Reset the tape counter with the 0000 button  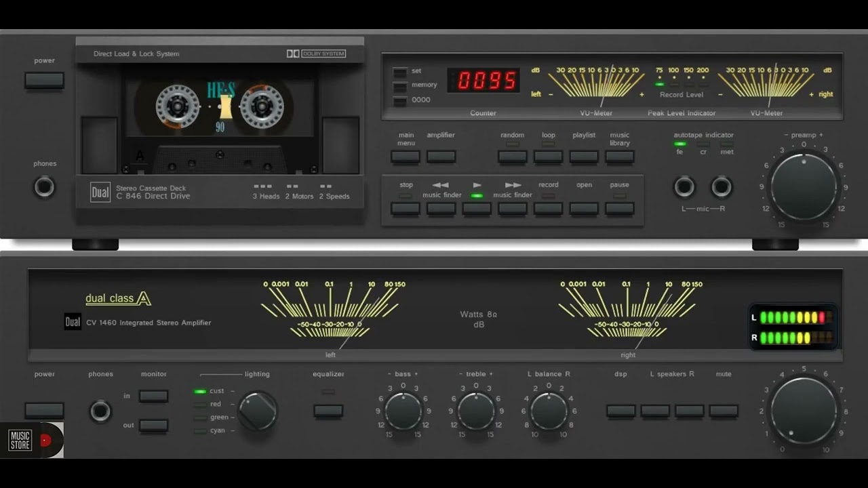[400, 101]
